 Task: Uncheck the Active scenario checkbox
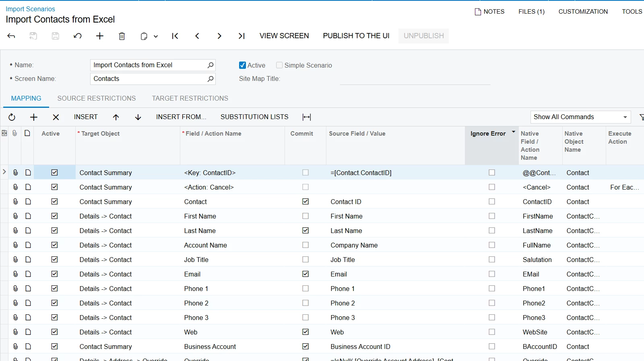tap(242, 65)
